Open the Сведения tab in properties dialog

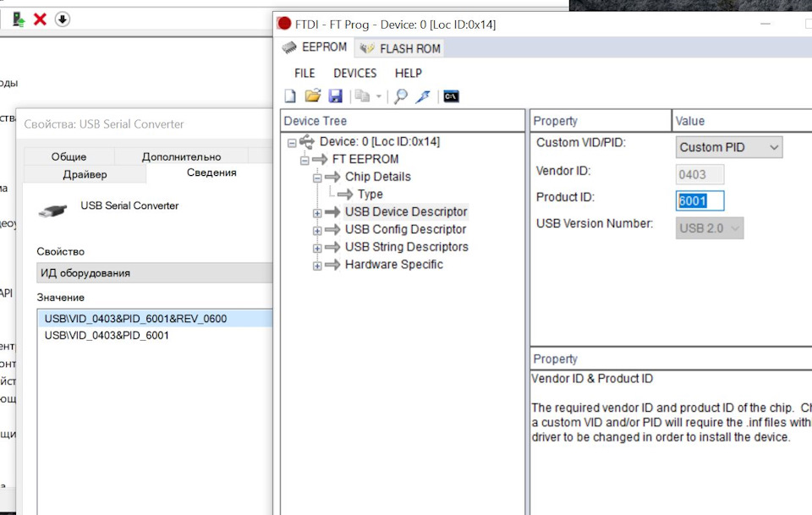tap(211, 173)
